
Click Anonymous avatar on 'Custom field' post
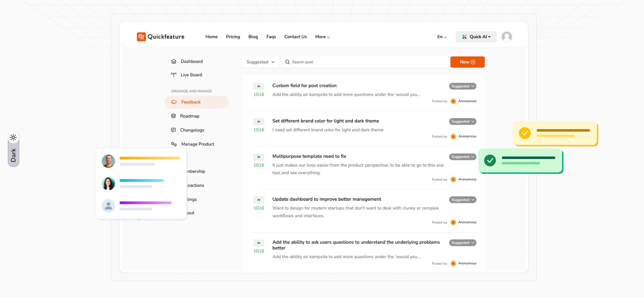(453, 101)
